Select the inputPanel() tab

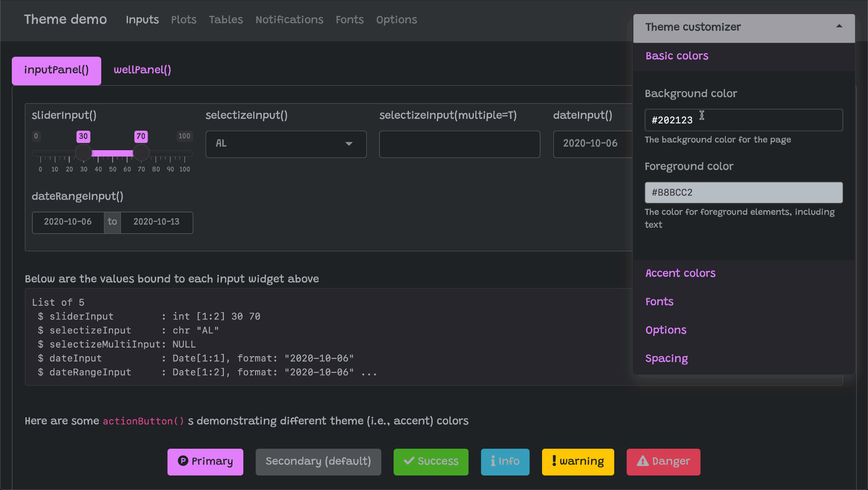56,70
